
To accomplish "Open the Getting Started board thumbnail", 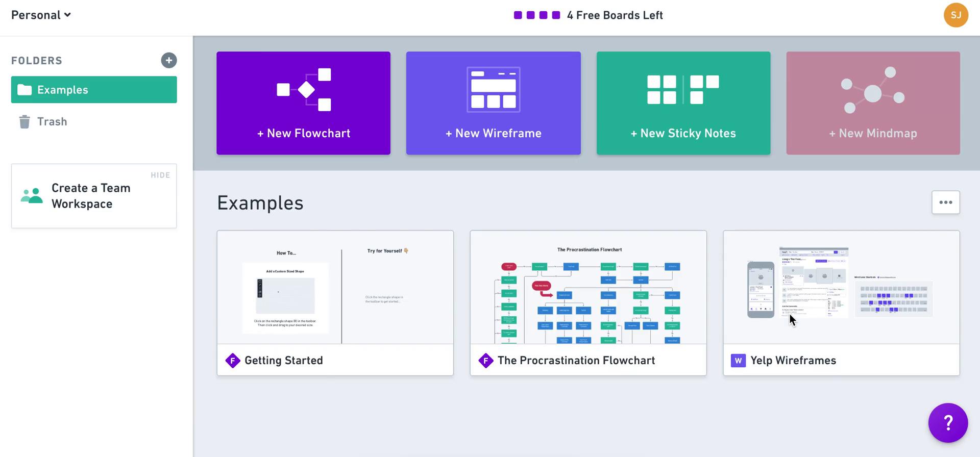I will [x=335, y=288].
